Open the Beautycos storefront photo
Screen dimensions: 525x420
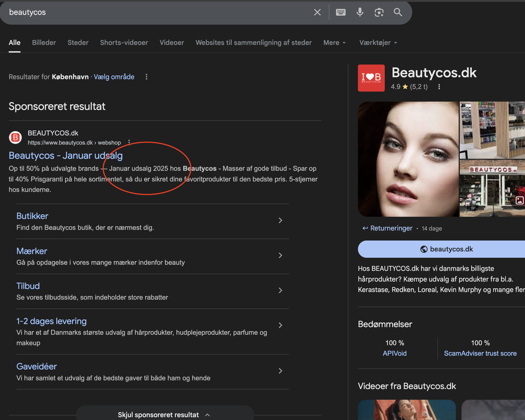click(x=492, y=188)
